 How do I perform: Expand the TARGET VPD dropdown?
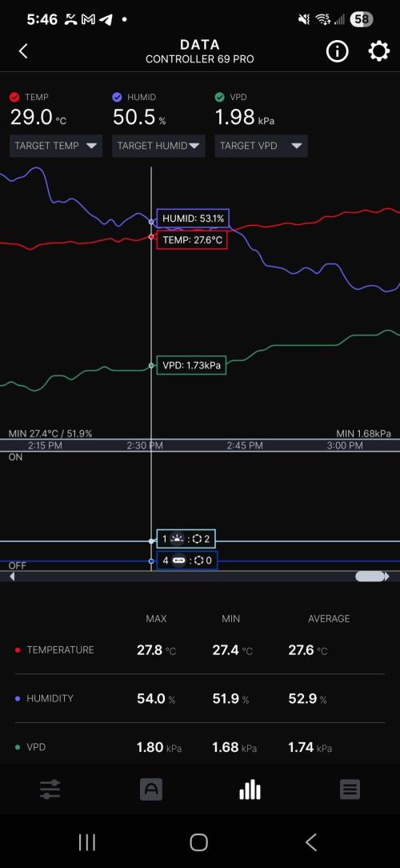click(261, 147)
